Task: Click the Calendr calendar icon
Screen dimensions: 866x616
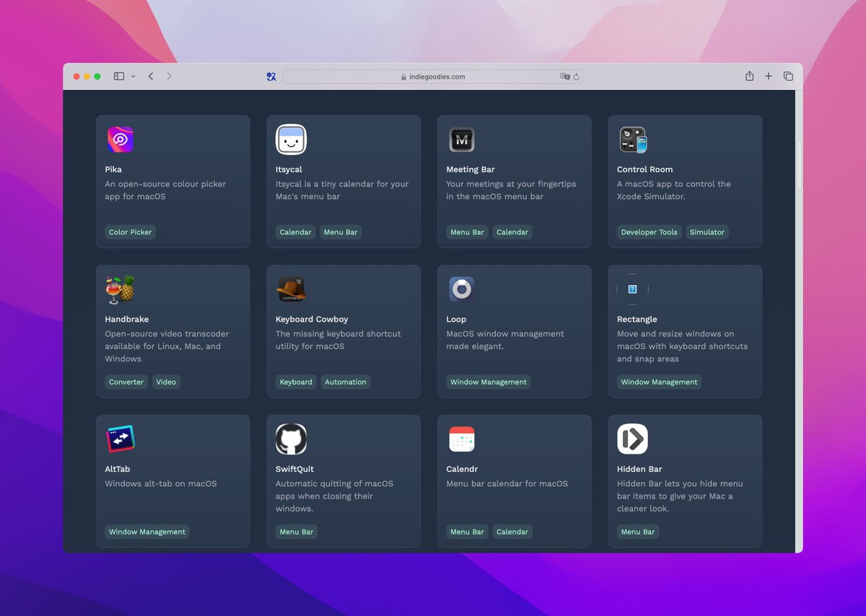Action: click(462, 439)
